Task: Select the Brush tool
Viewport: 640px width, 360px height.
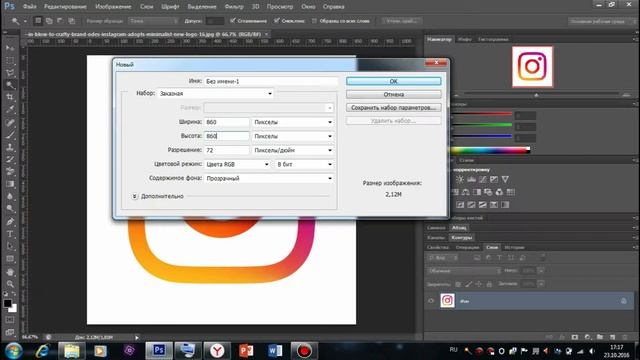Action: pos(10,135)
